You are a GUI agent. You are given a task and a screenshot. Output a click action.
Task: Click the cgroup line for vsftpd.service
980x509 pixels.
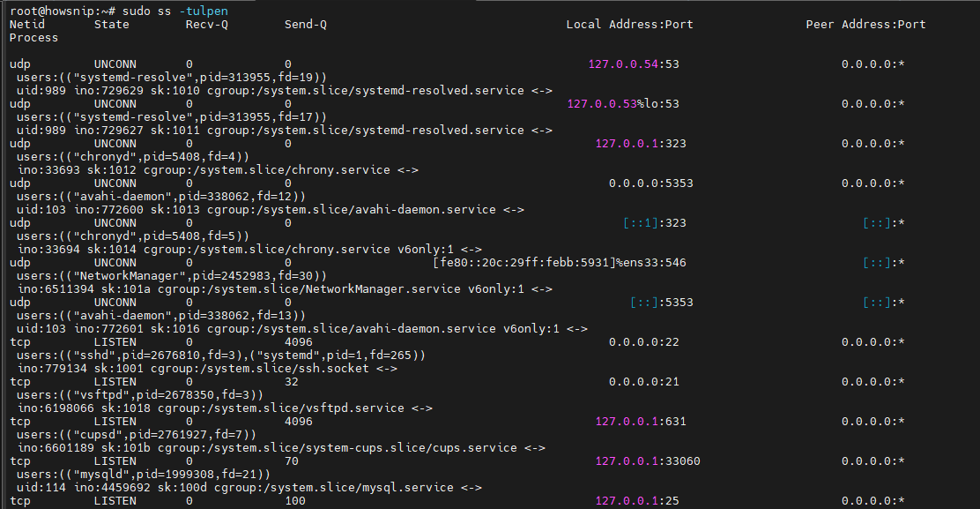coord(225,408)
